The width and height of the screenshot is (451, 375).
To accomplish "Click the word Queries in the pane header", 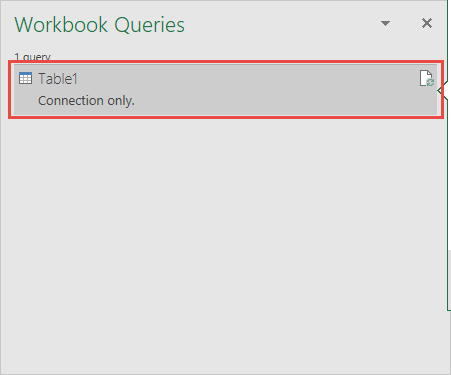I will click(x=149, y=25).
